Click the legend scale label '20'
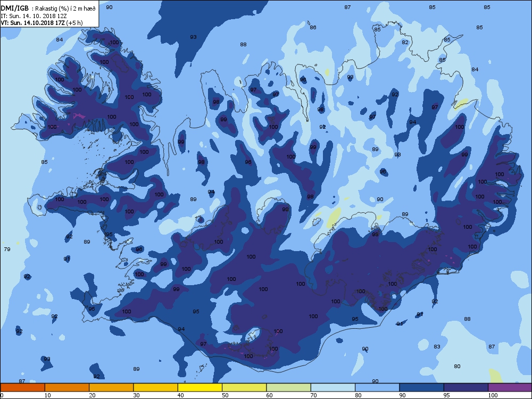This screenshot has height=399, width=532. tap(92, 395)
